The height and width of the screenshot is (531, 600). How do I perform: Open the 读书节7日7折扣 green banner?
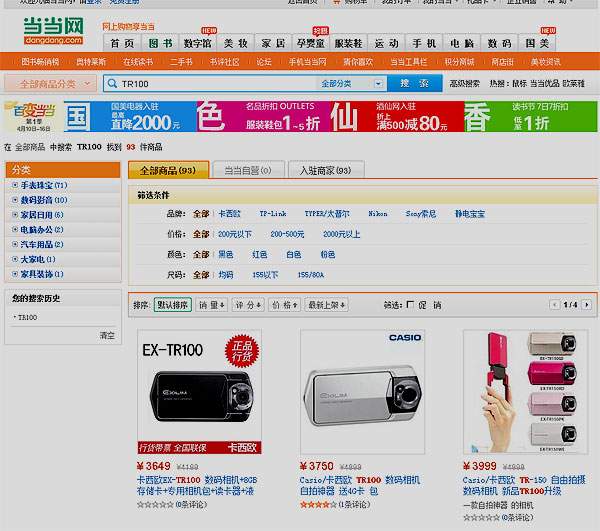[x=531, y=116]
